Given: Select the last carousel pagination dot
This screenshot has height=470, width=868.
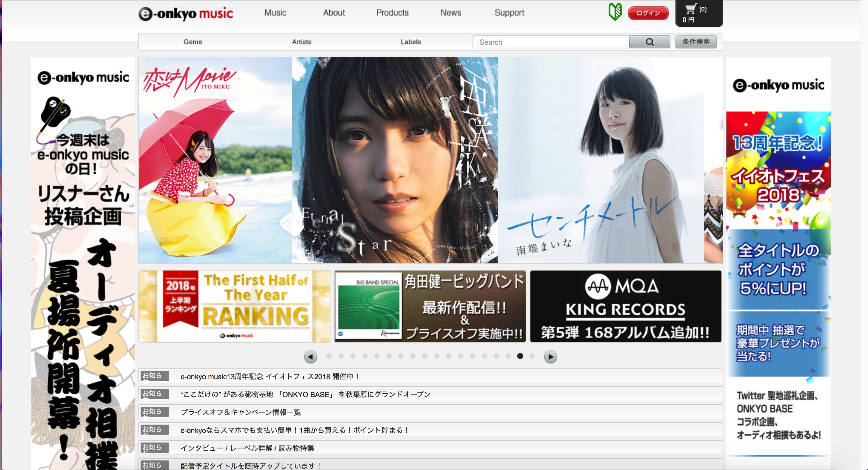Looking at the screenshot, I should (532, 356).
